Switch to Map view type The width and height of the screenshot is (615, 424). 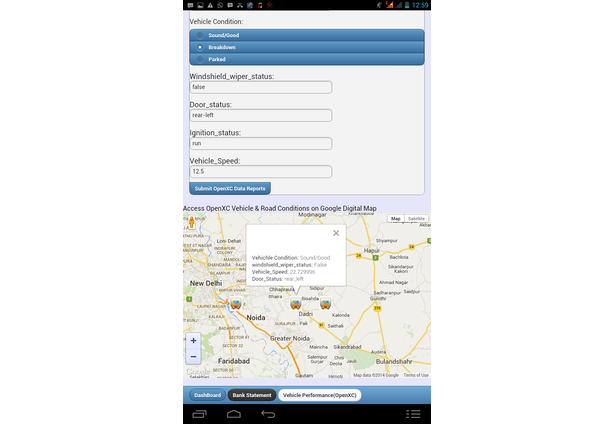click(x=396, y=218)
